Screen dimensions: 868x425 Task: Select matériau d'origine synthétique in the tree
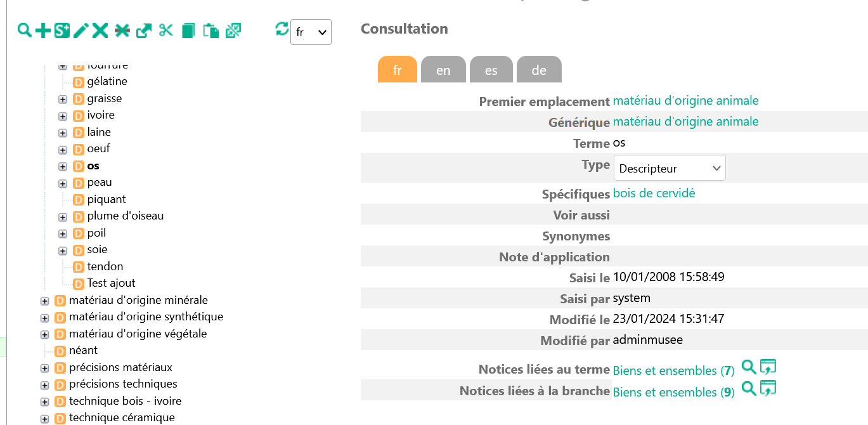pos(146,316)
